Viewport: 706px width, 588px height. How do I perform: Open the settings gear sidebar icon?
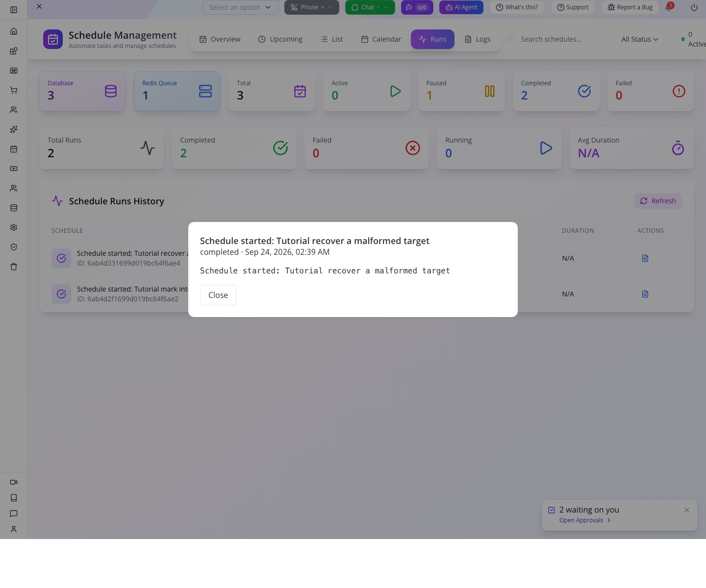tap(14, 227)
